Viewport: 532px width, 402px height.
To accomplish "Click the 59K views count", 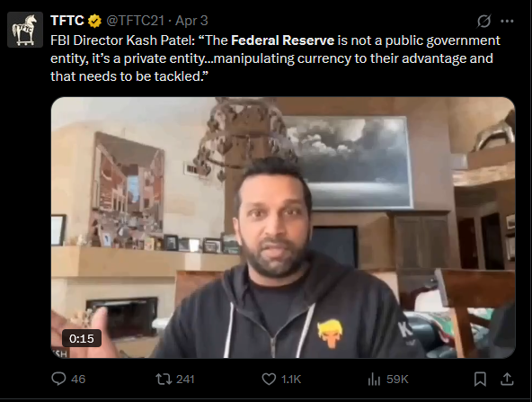I will tap(397, 379).
